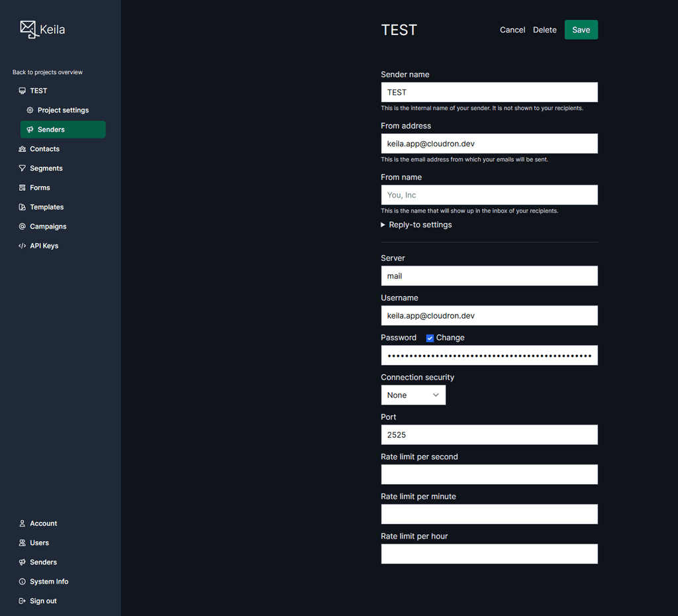Uncheck the password Change checkbox
The image size is (678, 616).
click(430, 338)
